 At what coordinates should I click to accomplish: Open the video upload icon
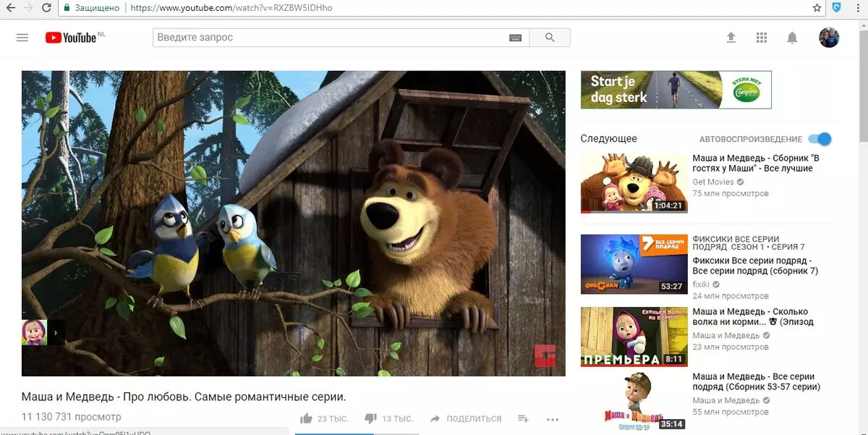click(731, 38)
